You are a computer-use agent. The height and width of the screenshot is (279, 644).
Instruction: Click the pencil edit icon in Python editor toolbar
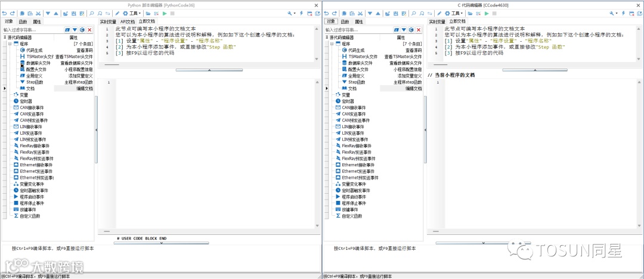[117, 13]
